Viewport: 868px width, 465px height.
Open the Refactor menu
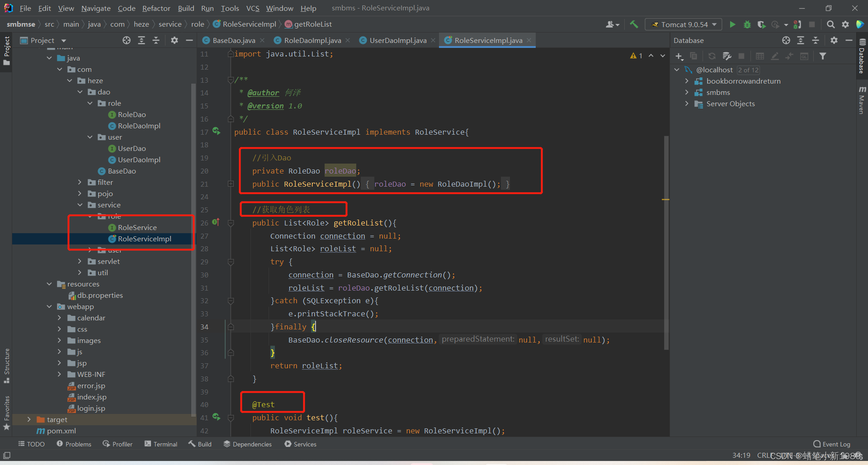[156, 8]
